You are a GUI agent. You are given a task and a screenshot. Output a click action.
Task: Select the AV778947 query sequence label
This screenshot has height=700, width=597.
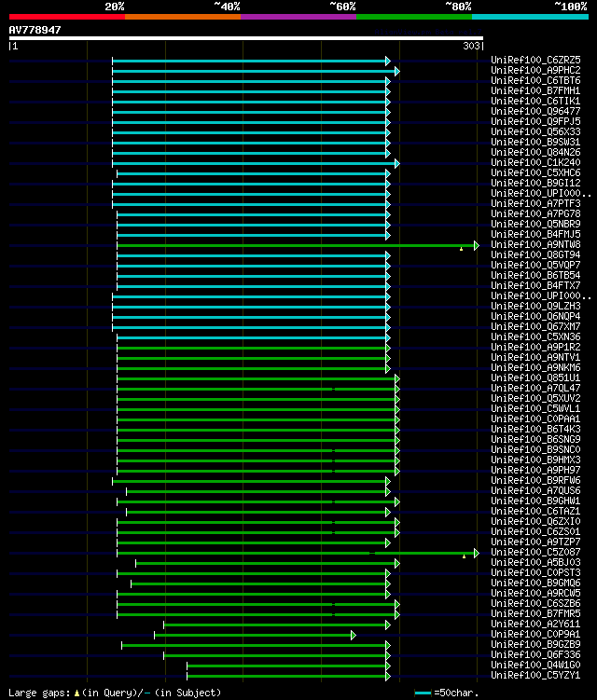(x=35, y=30)
